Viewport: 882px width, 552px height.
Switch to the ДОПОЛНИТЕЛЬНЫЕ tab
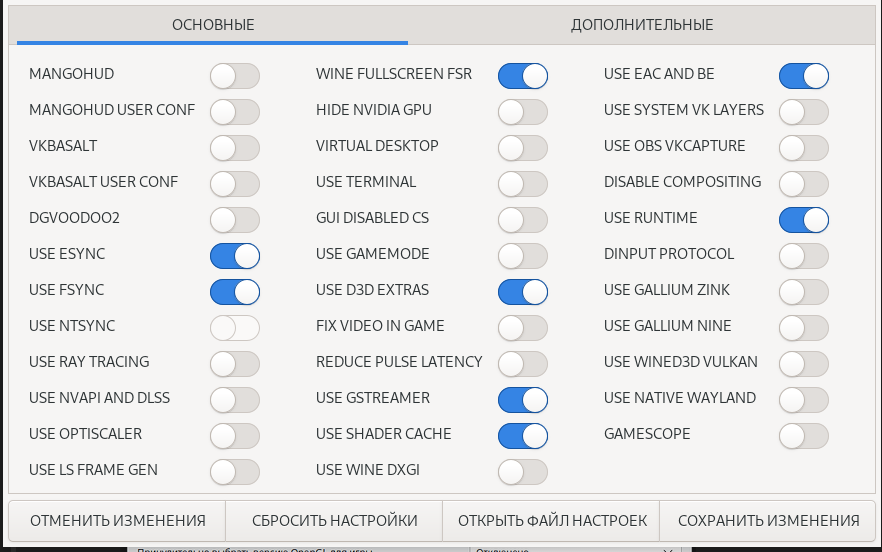click(642, 25)
